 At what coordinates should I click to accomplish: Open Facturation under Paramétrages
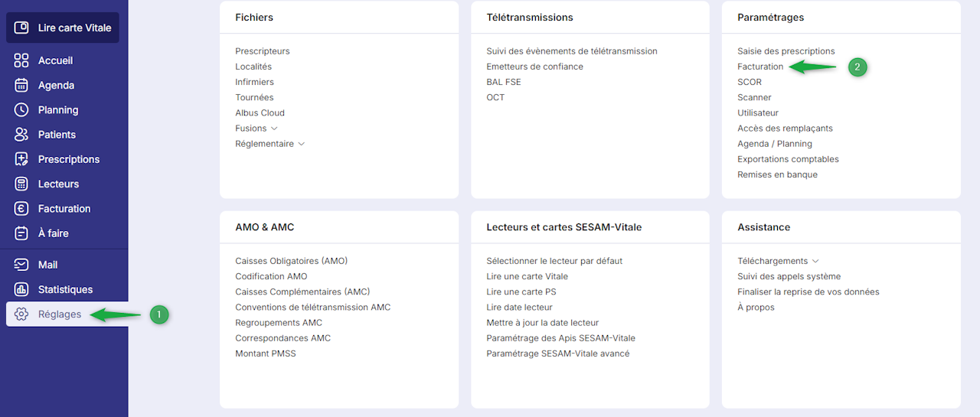pos(760,67)
